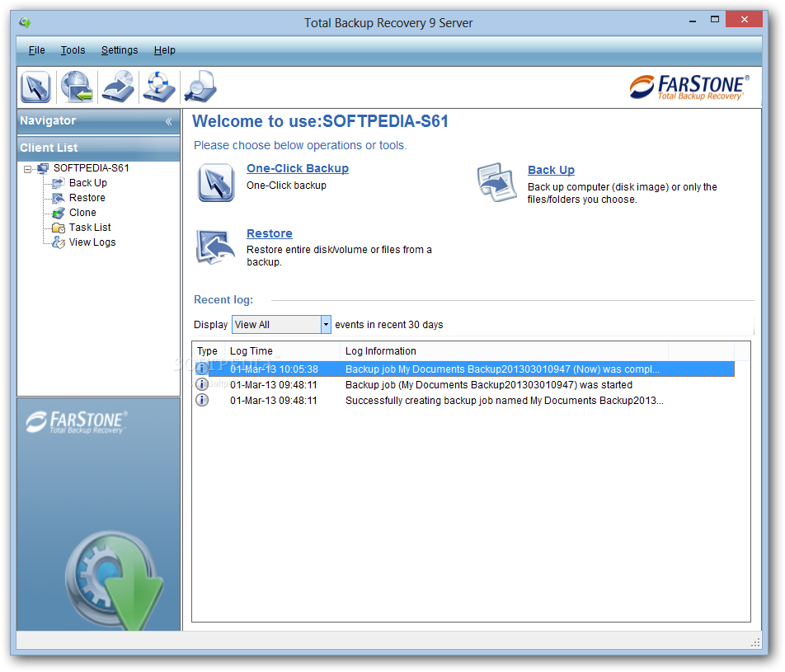Screen dimensions: 785x672
Task: Click the Back Up link in welcome pane
Action: pyautogui.click(x=551, y=170)
